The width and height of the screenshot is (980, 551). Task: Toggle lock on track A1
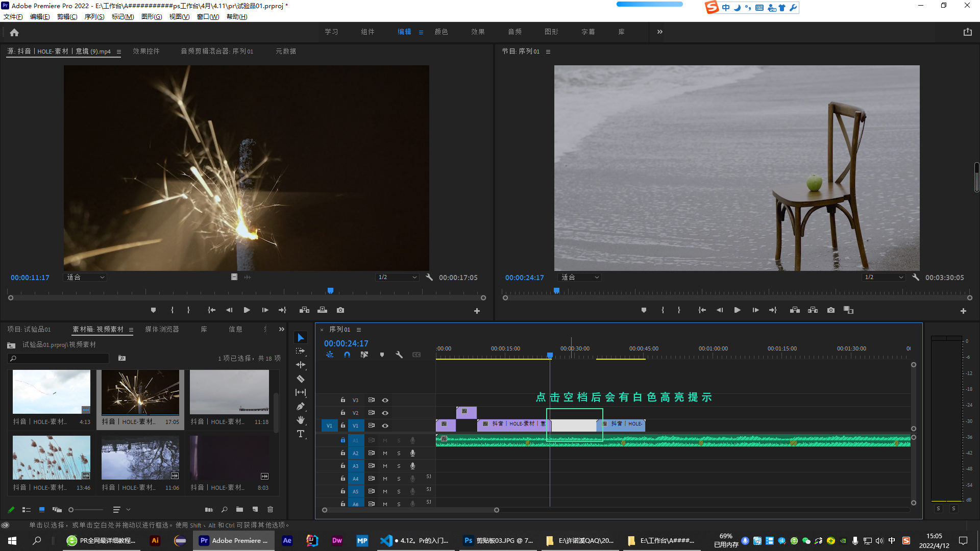[x=343, y=440]
